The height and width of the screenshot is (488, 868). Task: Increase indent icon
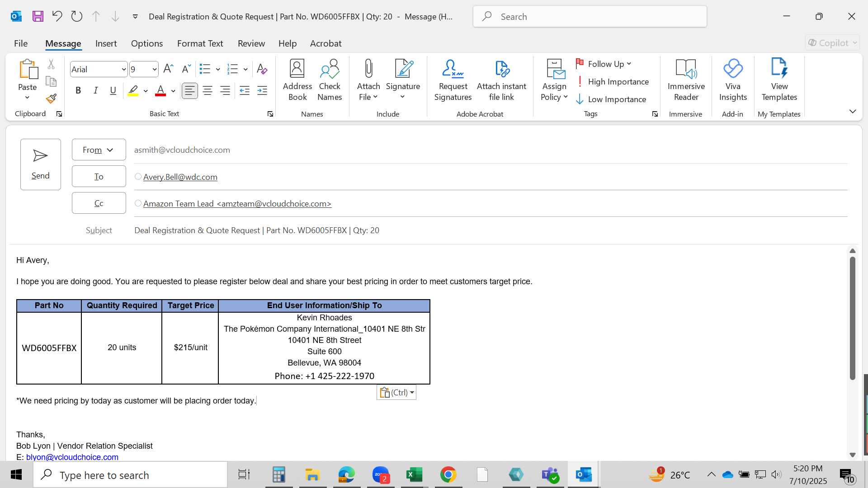262,91
